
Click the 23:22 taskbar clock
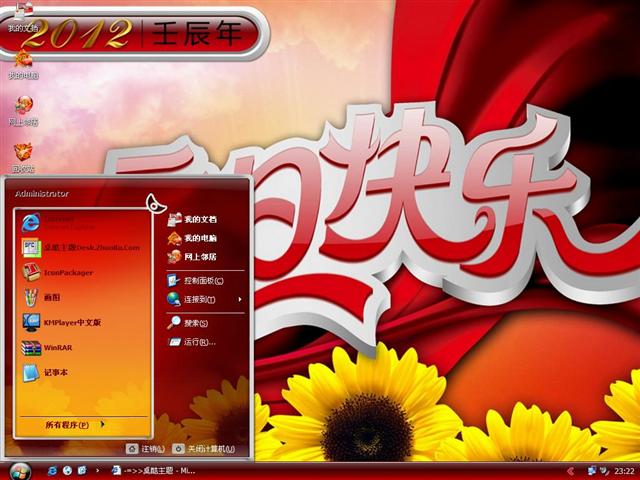point(624,471)
